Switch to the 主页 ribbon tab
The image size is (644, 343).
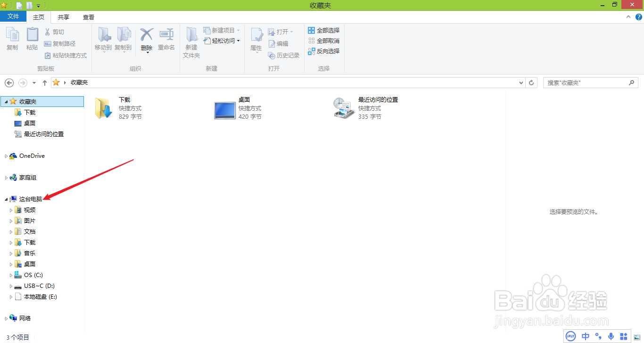(39, 17)
